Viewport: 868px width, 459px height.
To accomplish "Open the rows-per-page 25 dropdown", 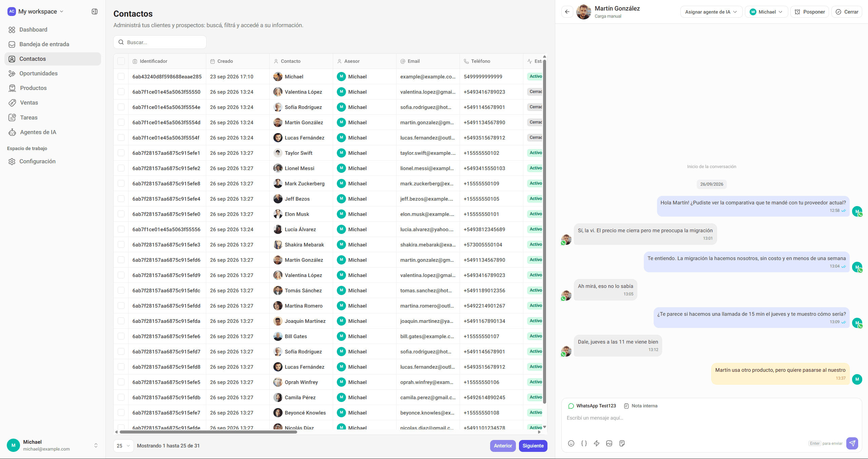I will click(123, 446).
